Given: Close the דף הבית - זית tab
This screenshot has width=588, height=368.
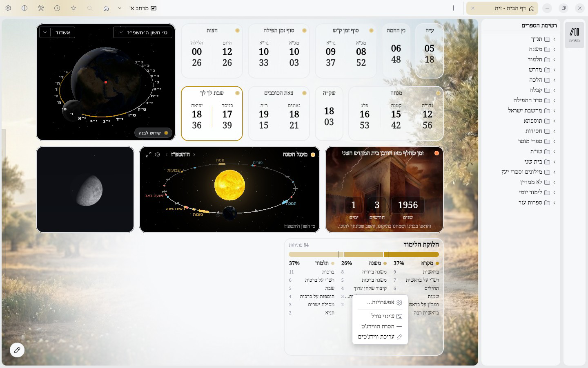Looking at the screenshot, I should coord(473,8).
